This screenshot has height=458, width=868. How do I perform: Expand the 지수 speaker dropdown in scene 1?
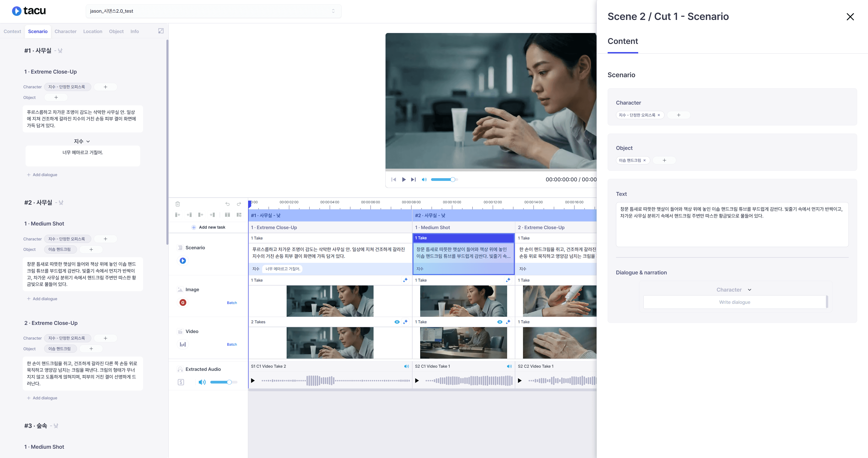point(82,141)
